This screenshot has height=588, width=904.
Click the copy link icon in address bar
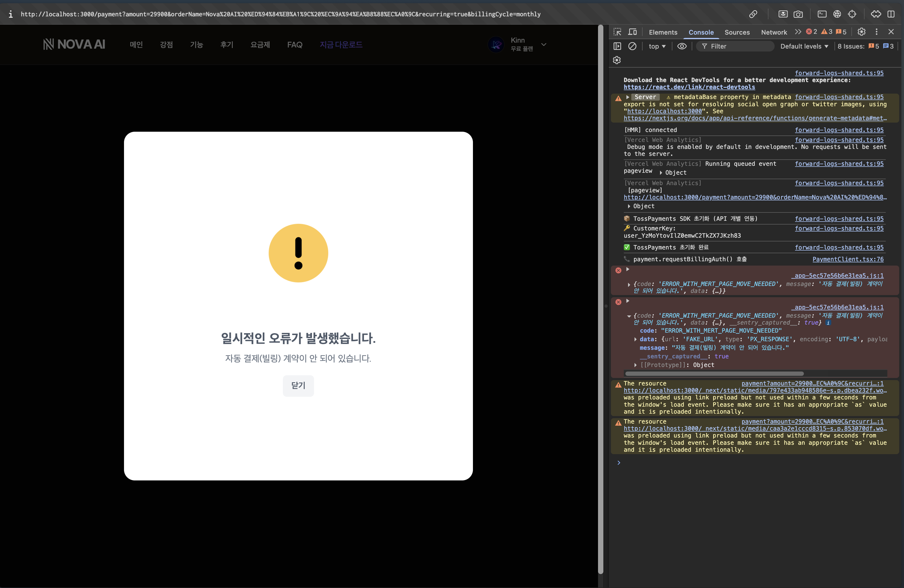[x=753, y=14]
